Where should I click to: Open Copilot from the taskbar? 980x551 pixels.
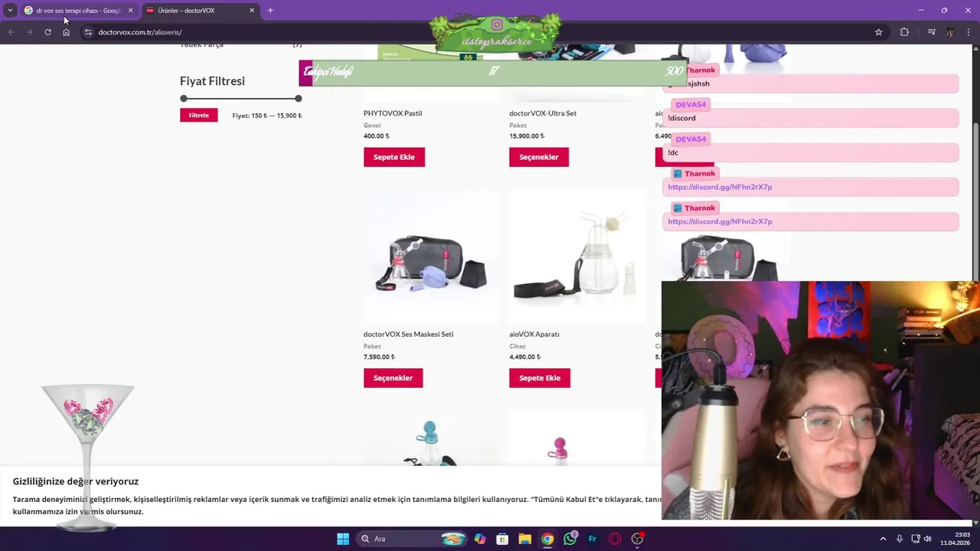[x=480, y=539]
